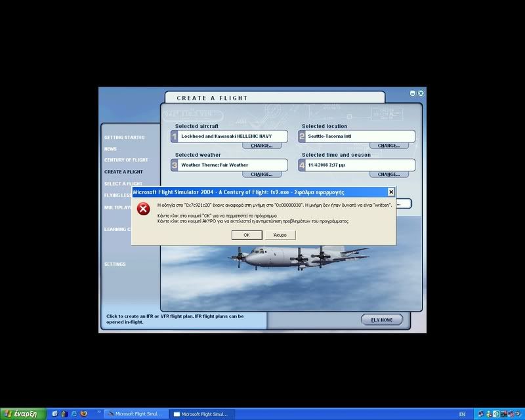Open the έναρξη Start menu

point(23,414)
